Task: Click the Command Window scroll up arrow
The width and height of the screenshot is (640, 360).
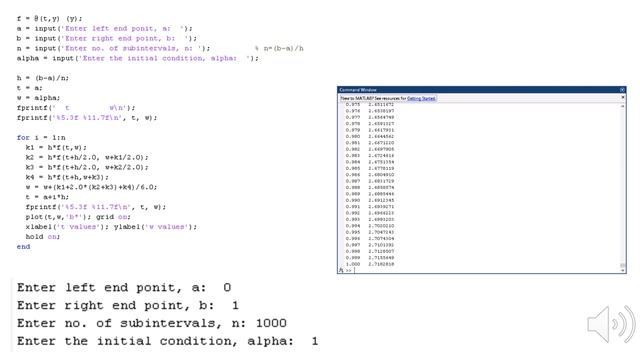Action: click(x=623, y=106)
